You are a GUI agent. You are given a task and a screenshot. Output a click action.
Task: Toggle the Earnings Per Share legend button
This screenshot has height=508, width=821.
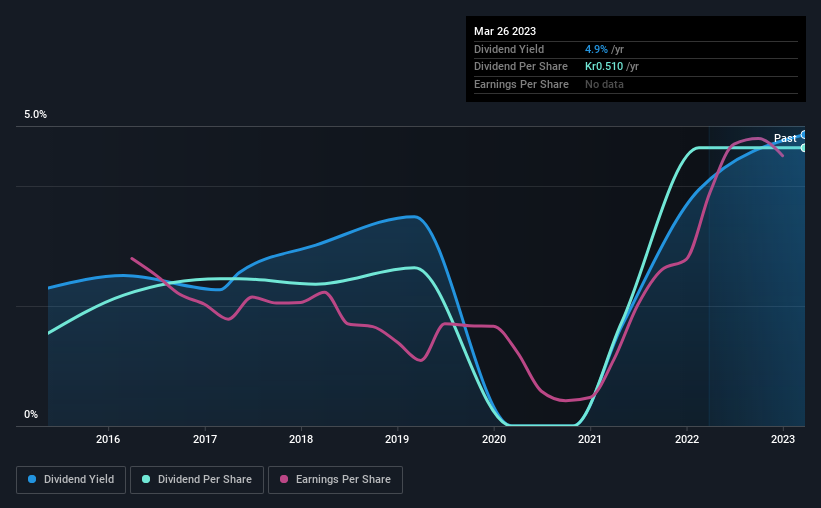(335, 480)
